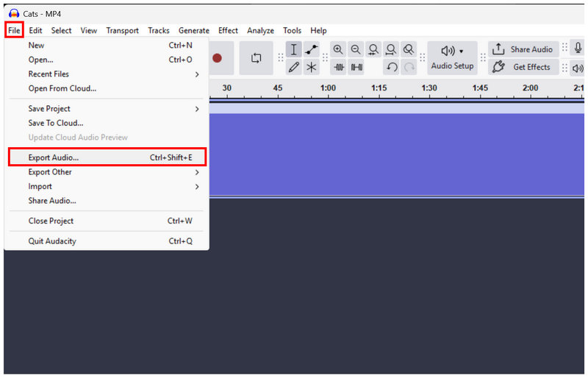Click the Zoom In magnifier
588x378 pixels.
pos(338,49)
